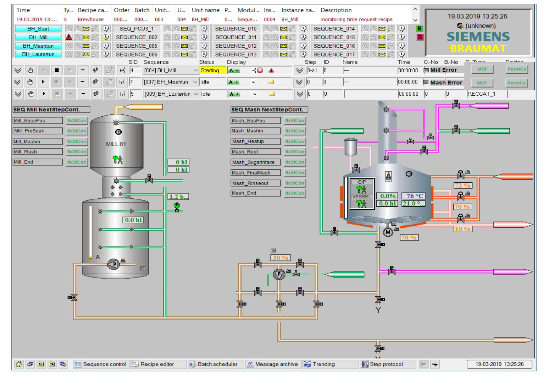Click the SEQUENCE_010 button

coord(236,29)
